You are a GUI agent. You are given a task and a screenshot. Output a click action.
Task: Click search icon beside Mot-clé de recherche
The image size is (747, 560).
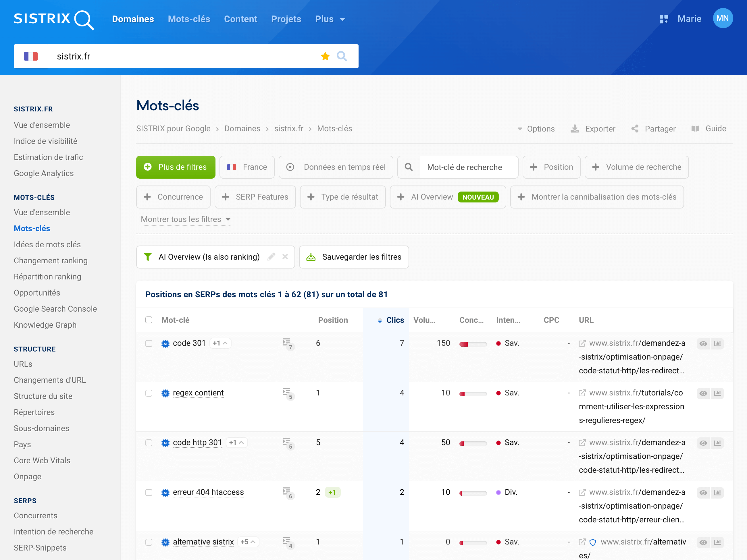coord(408,167)
